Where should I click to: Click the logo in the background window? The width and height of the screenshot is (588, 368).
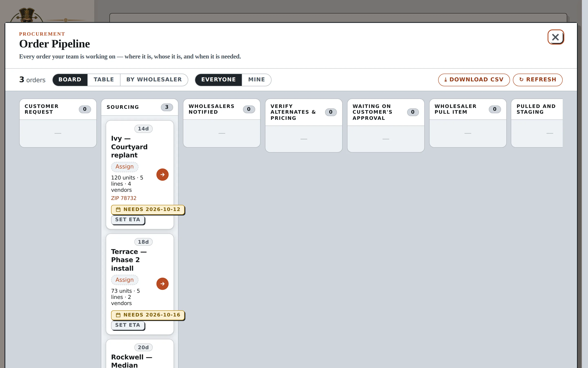tap(27, 15)
